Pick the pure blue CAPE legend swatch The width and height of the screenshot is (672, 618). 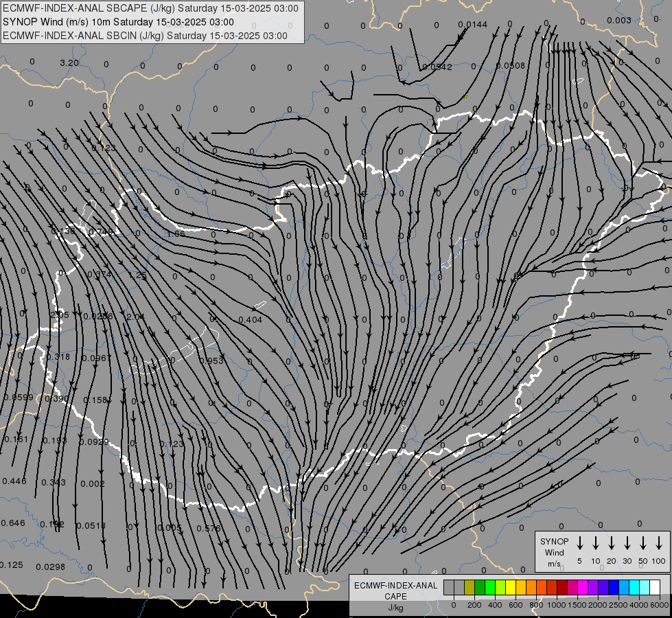(614, 588)
